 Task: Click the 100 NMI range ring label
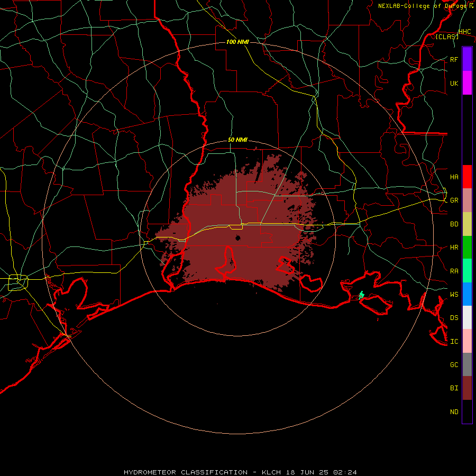pos(237,42)
